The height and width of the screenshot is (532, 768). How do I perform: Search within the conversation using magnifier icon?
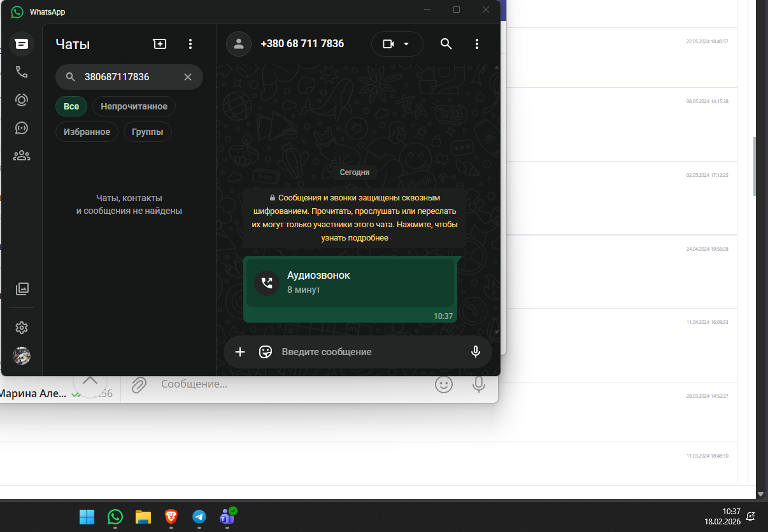click(x=446, y=44)
